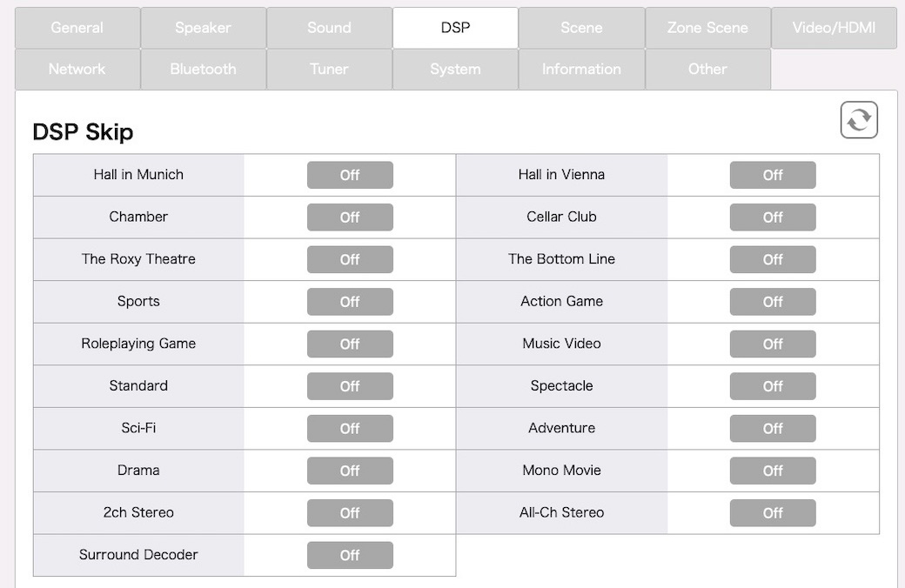
Task: Toggle Sci-Fi skip setting
Action: pos(350,428)
